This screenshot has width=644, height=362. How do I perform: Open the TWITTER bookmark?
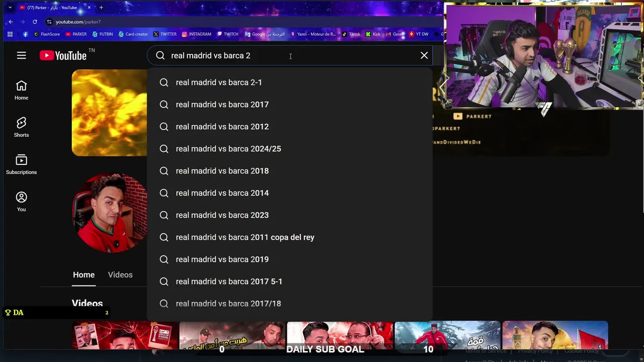tap(165, 34)
